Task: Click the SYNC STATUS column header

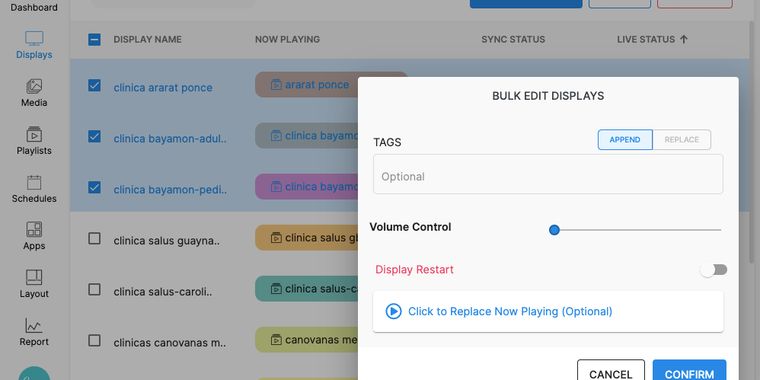Action: coord(513,39)
